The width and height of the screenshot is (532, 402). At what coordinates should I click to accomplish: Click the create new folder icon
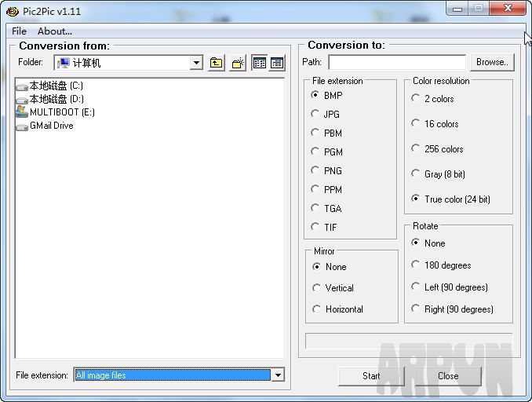click(x=239, y=63)
